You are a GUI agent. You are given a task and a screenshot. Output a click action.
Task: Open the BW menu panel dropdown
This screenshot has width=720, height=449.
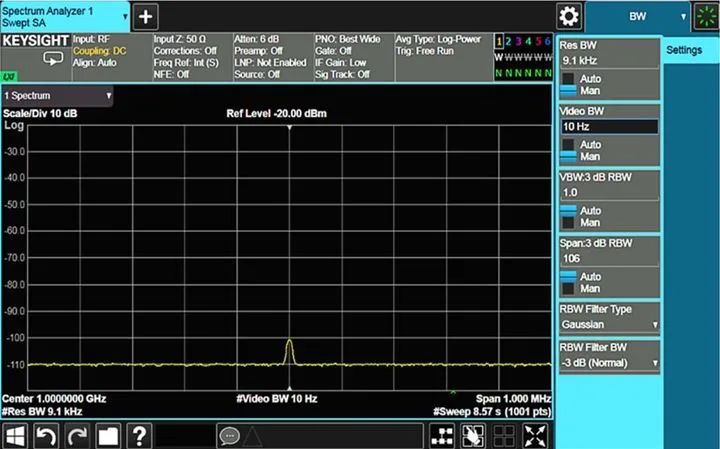tap(639, 16)
